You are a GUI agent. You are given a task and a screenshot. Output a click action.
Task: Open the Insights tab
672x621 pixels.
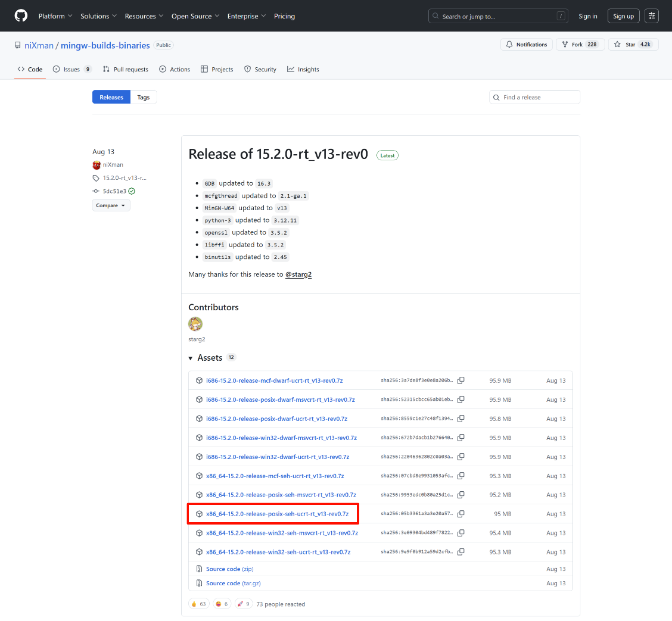click(x=303, y=70)
